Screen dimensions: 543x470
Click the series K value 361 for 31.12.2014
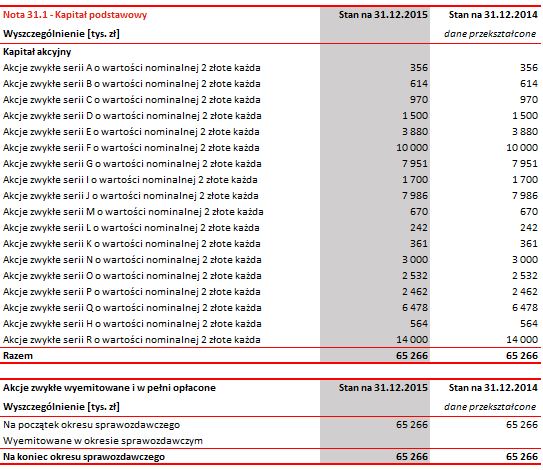[x=529, y=243]
